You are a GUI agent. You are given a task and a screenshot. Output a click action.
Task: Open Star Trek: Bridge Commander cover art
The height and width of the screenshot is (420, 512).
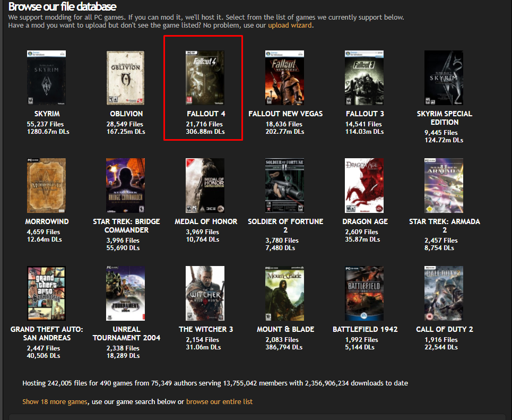(x=125, y=186)
